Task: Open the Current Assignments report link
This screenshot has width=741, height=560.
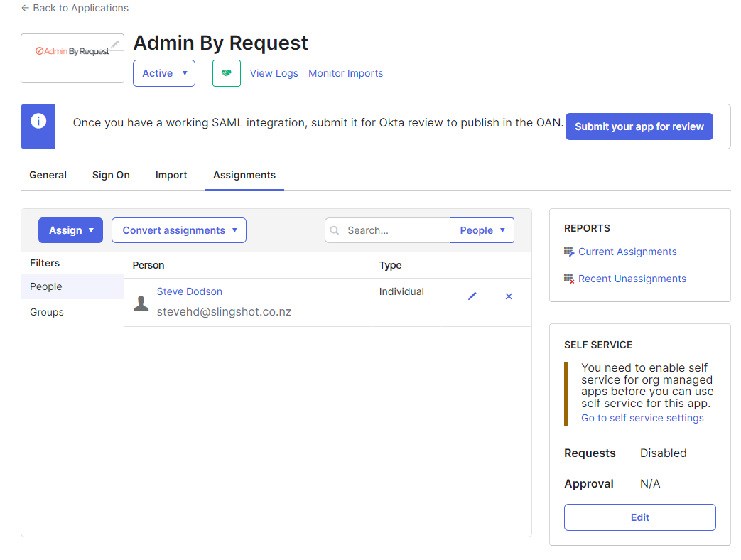Action: pyautogui.click(x=627, y=252)
